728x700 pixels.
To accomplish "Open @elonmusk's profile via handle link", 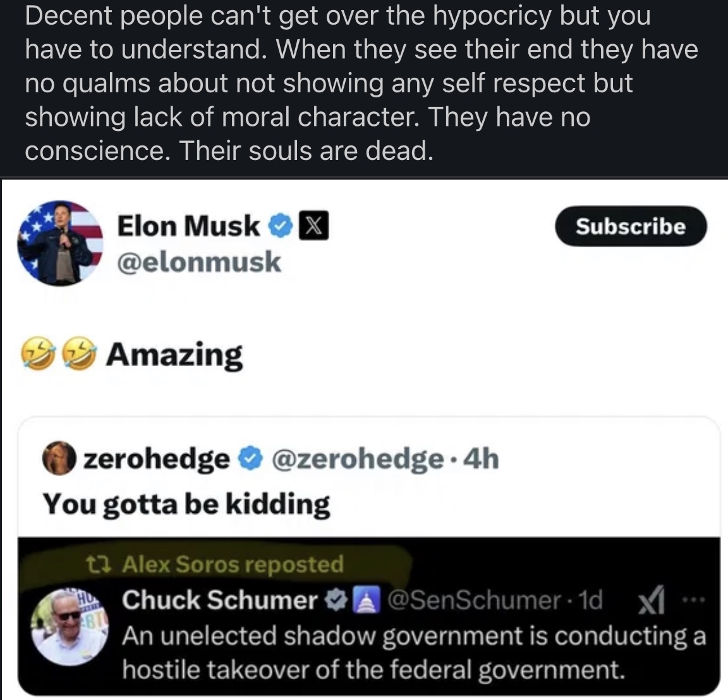I will 198,262.
